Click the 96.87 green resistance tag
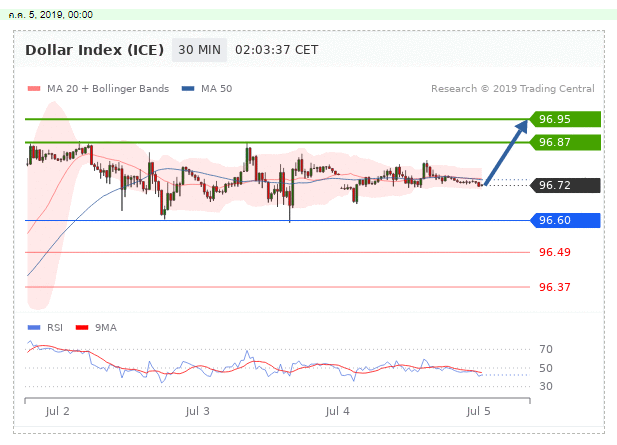This screenshot has height=445, width=617. pos(565,142)
